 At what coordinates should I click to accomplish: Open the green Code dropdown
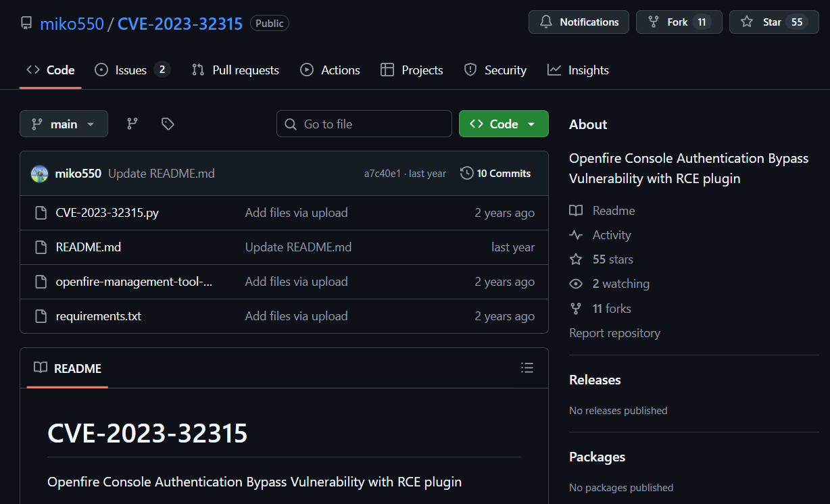pyautogui.click(x=504, y=124)
